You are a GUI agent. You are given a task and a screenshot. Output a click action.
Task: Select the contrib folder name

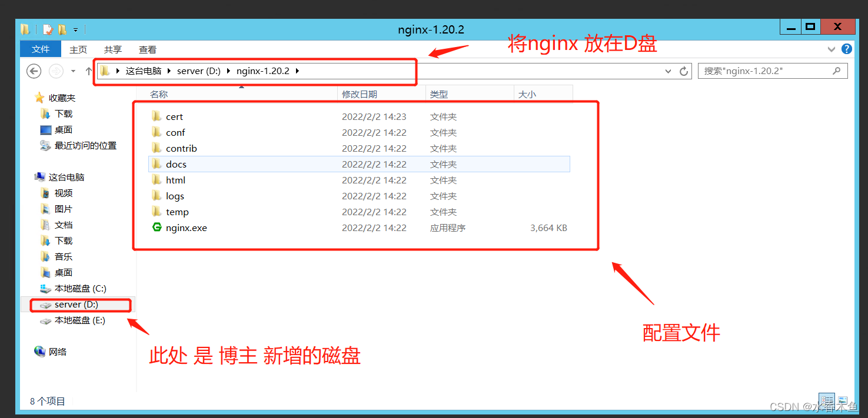pyautogui.click(x=181, y=148)
